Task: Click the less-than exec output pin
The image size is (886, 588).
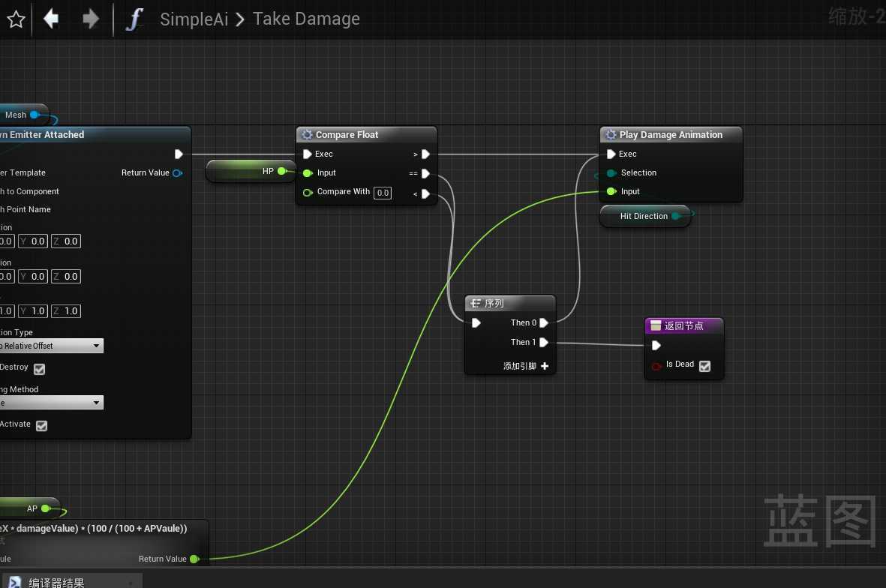Action: click(425, 193)
